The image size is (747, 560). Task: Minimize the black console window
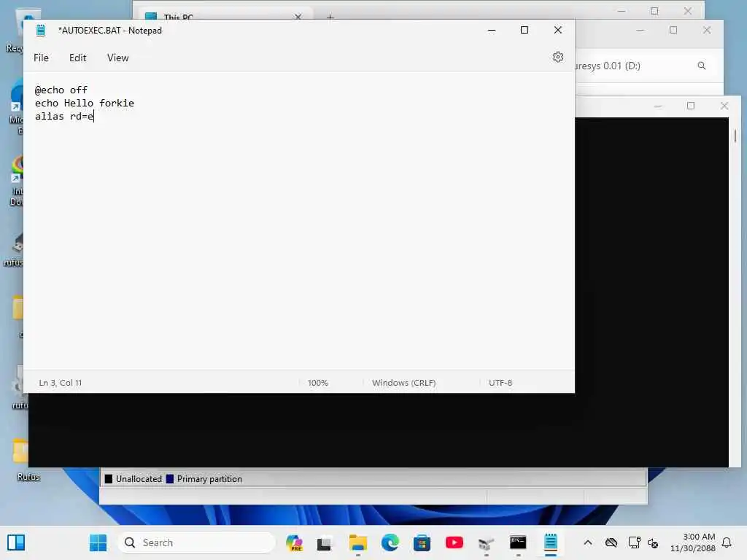[658, 106]
